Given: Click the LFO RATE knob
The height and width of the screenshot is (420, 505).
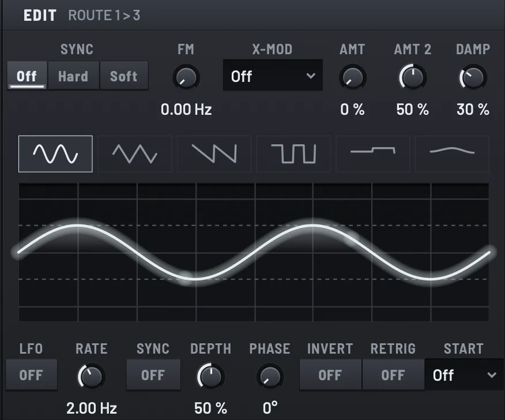Looking at the screenshot, I should (x=92, y=377).
